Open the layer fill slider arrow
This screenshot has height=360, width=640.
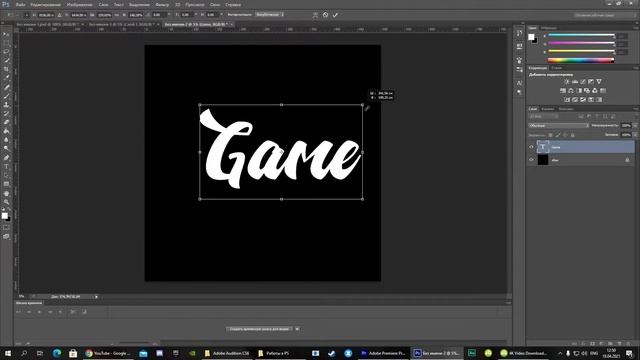point(635,135)
